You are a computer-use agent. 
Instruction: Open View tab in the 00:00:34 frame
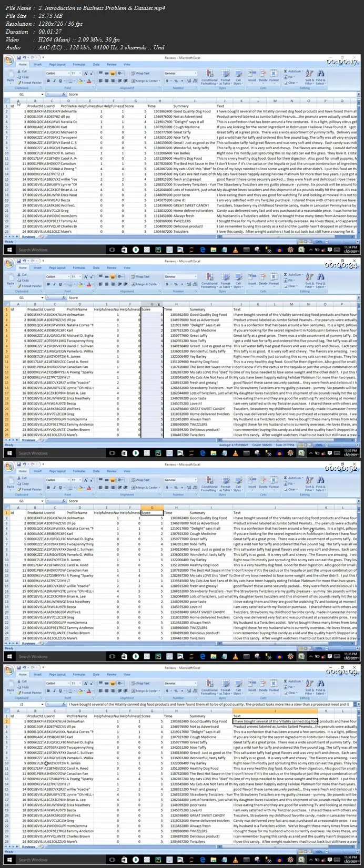[127, 267]
